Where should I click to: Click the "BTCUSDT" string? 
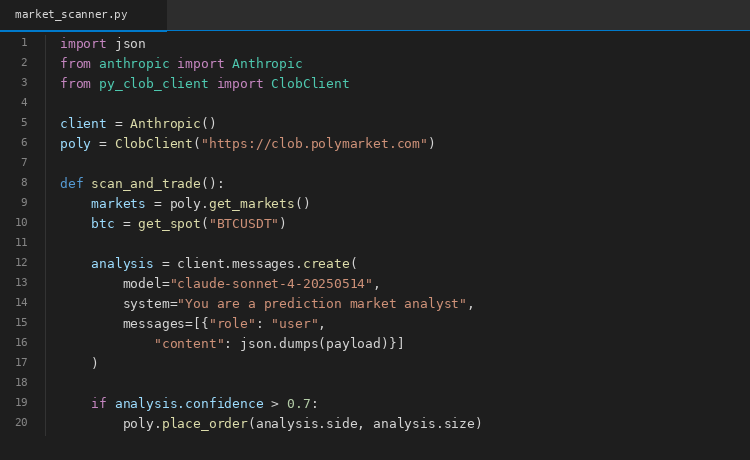click(244, 224)
